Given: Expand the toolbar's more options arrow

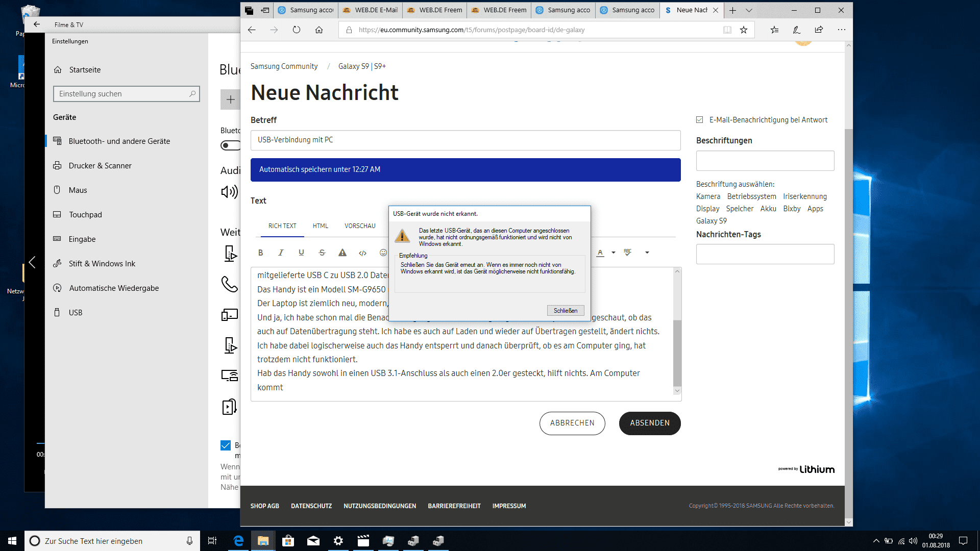Looking at the screenshot, I should tap(647, 253).
